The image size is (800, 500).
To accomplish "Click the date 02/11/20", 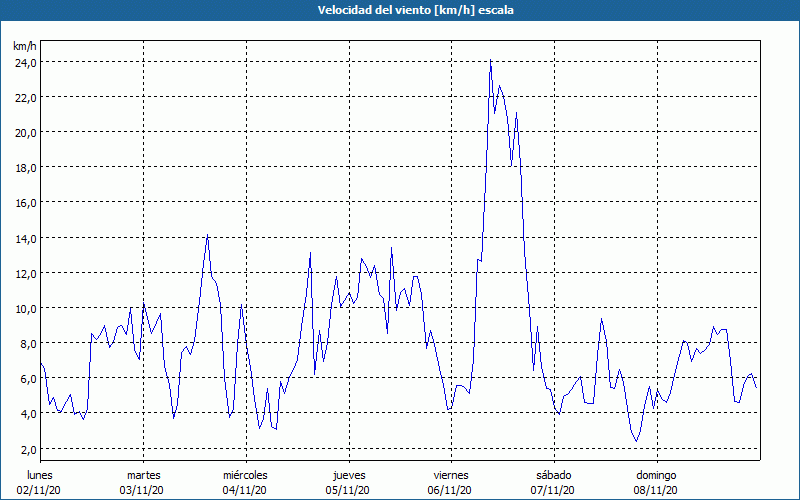I will tap(39, 490).
